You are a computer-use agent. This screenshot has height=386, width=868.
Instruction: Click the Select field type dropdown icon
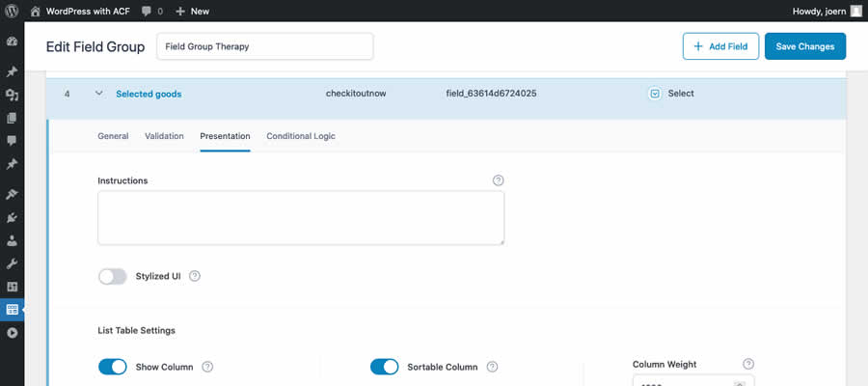coord(655,94)
